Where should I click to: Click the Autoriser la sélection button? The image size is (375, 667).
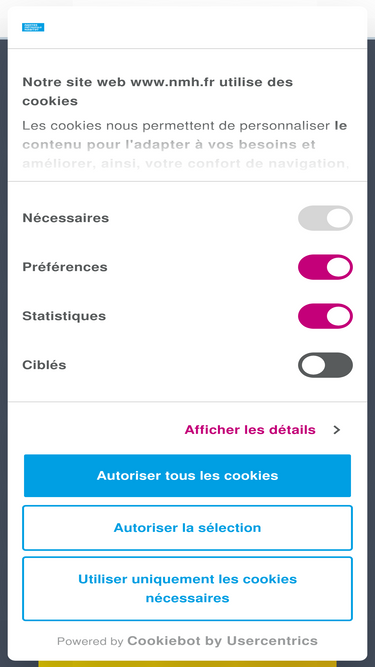point(188,528)
